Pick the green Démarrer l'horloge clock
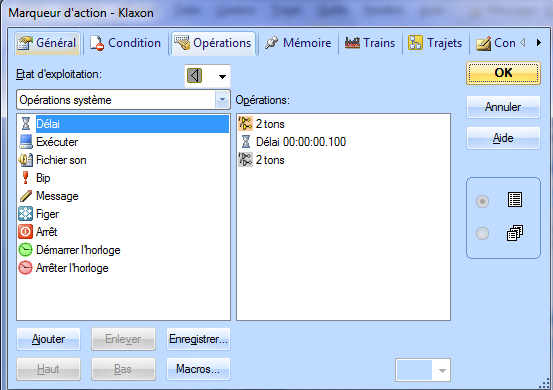The width and height of the screenshot is (553, 390). pyautogui.click(x=25, y=250)
